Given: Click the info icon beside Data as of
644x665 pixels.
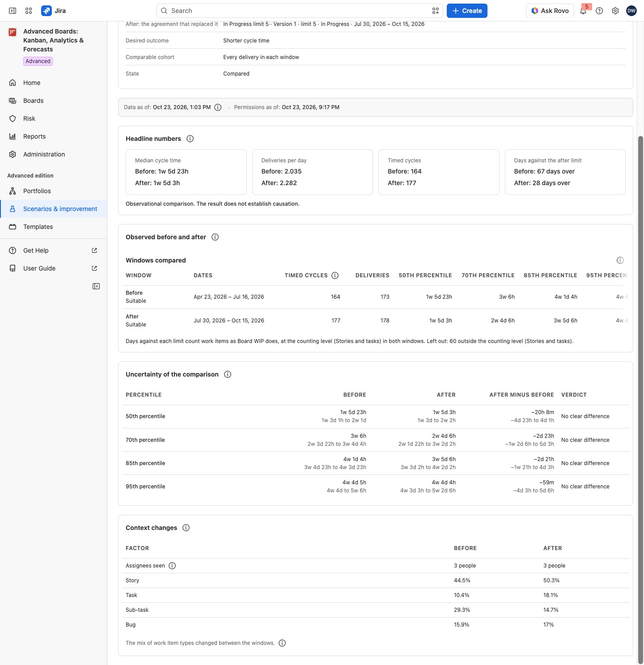Looking at the screenshot, I should click(218, 107).
